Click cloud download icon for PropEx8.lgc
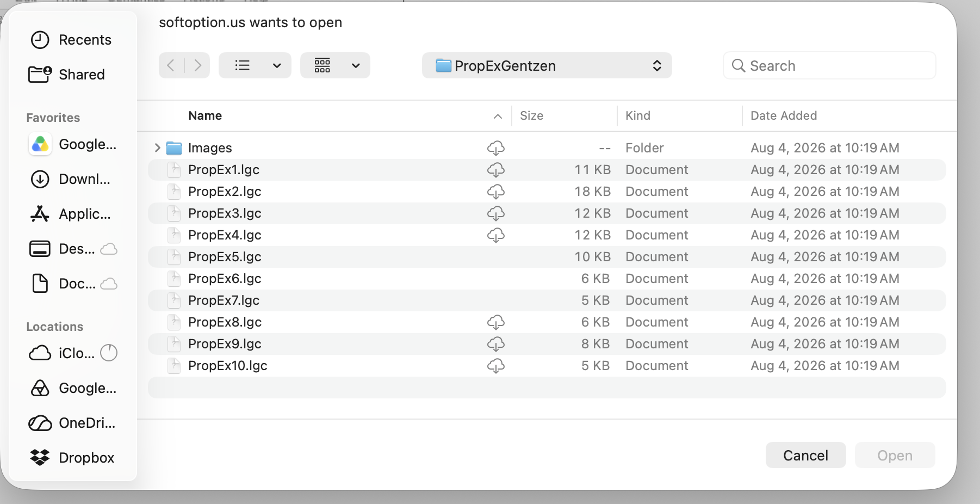Viewport: 980px width, 504px height. [x=495, y=322]
